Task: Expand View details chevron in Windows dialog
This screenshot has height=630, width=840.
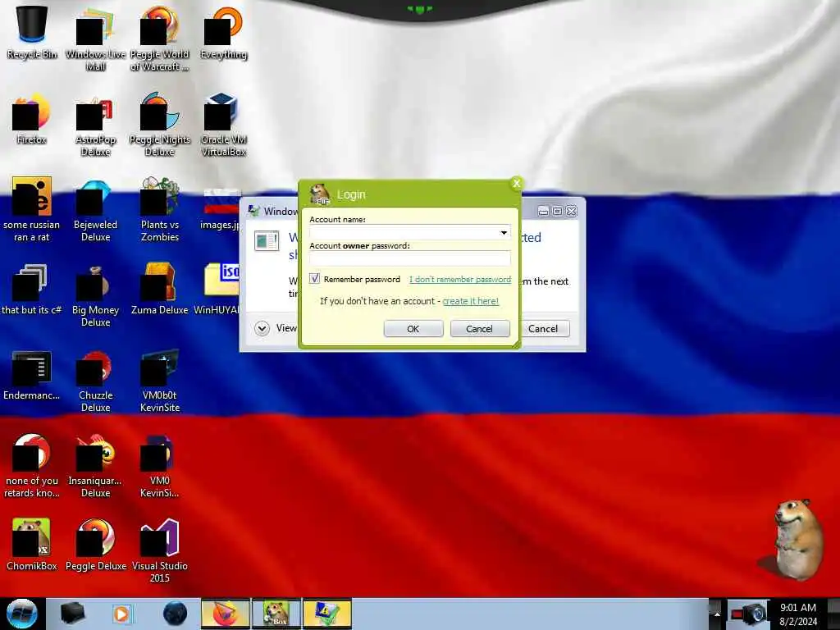Action: coord(262,328)
